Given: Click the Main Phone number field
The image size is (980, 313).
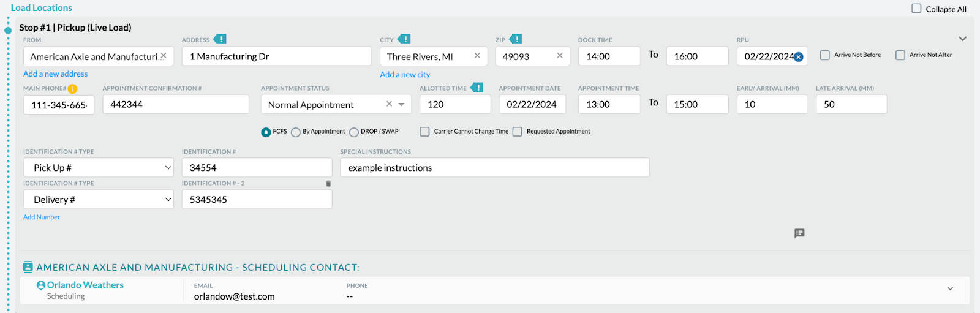Looking at the screenshot, I should [59, 105].
